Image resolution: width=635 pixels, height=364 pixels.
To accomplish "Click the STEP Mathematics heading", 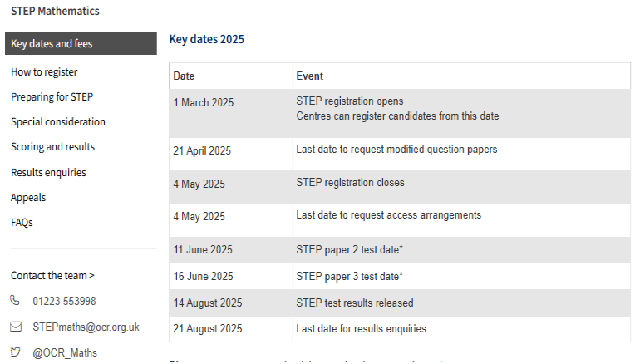I will point(55,12).
